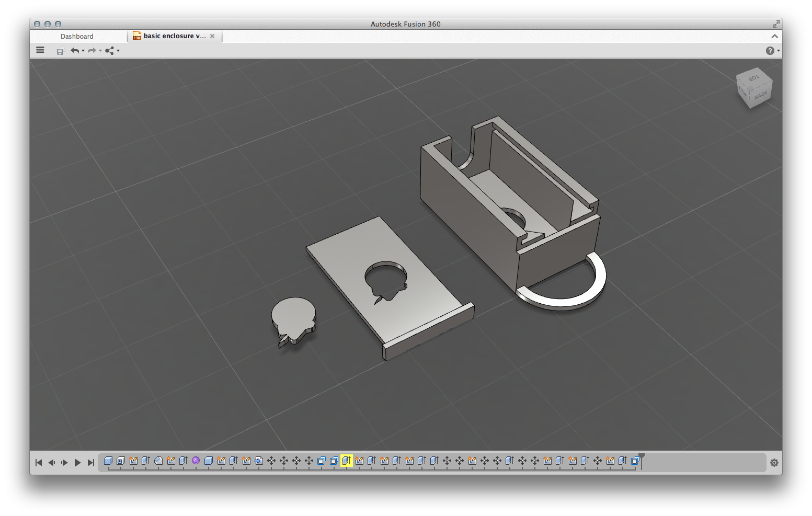The height and width of the screenshot is (516, 812).
Task: Open the hamburger file menu
Action: point(40,50)
